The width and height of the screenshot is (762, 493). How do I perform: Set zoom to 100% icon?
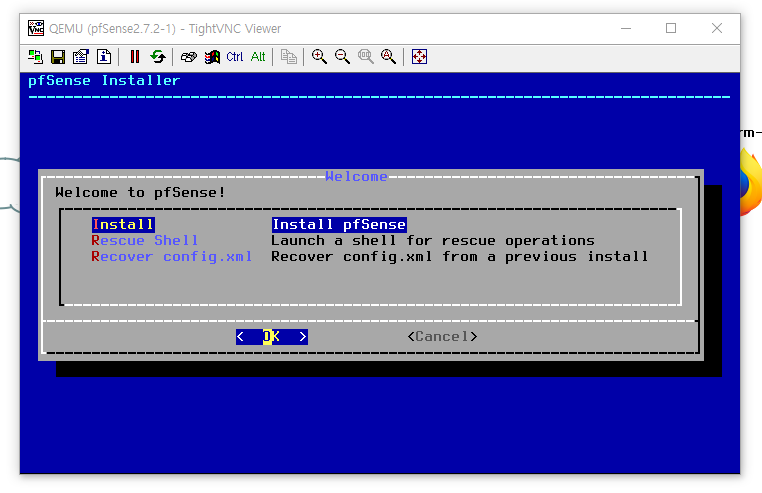coord(365,57)
